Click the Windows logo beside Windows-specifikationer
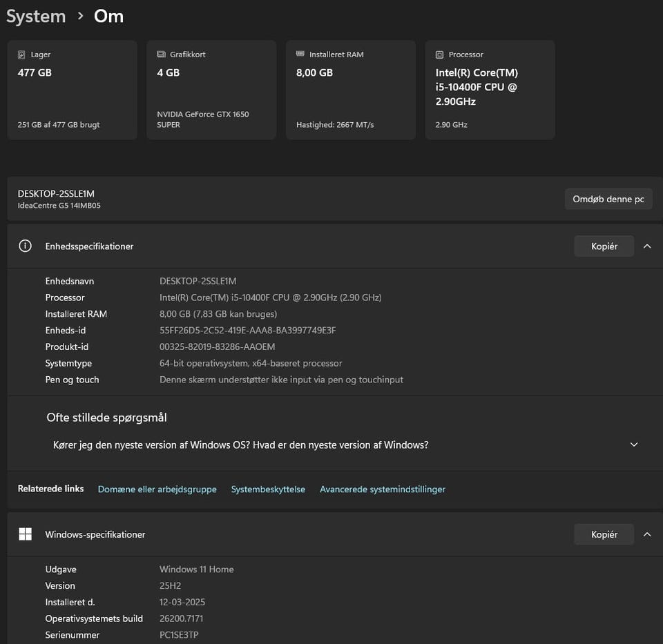This screenshot has width=663, height=644. [25, 534]
